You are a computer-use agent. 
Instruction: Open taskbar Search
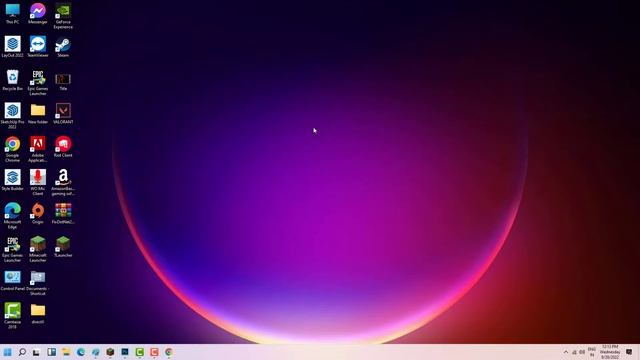(22, 352)
